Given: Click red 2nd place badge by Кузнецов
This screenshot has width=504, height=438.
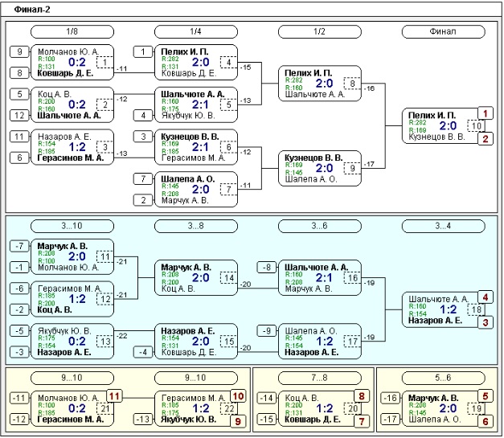Looking at the screenshot, I should click(x=486, y=139).
